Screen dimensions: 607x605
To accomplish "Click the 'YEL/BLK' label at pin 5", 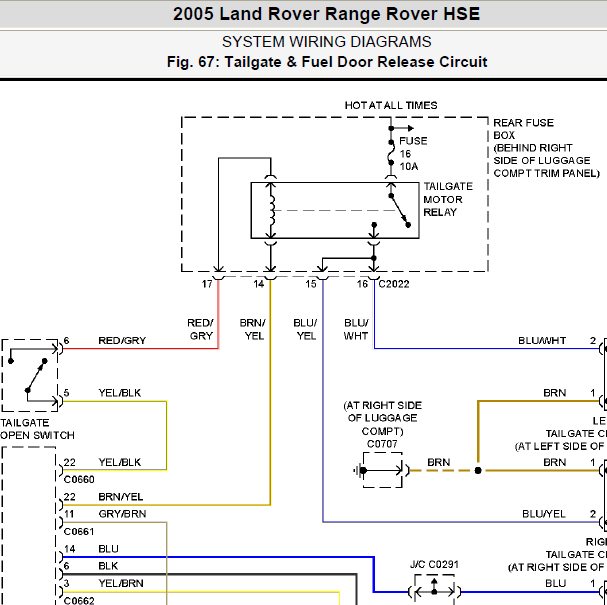I will [120, 393].
